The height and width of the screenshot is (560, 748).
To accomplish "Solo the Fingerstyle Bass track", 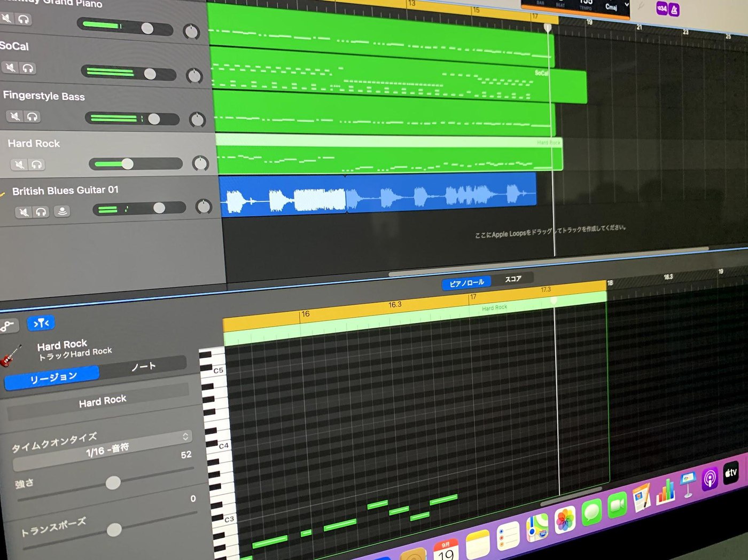I will [x=33, y=116].
